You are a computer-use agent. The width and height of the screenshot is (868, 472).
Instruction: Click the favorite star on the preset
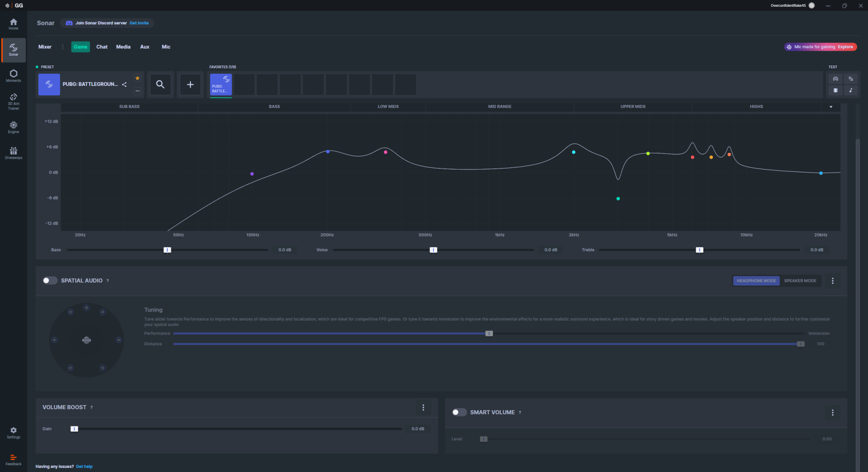pyautogui.click(x=137, y=78)
